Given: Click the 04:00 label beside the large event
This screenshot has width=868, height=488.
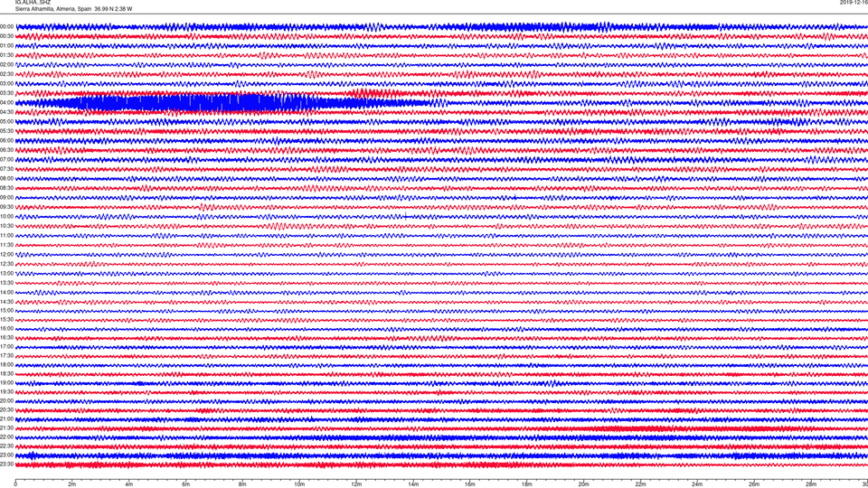Looking at the screenshot, I should 6,102.
